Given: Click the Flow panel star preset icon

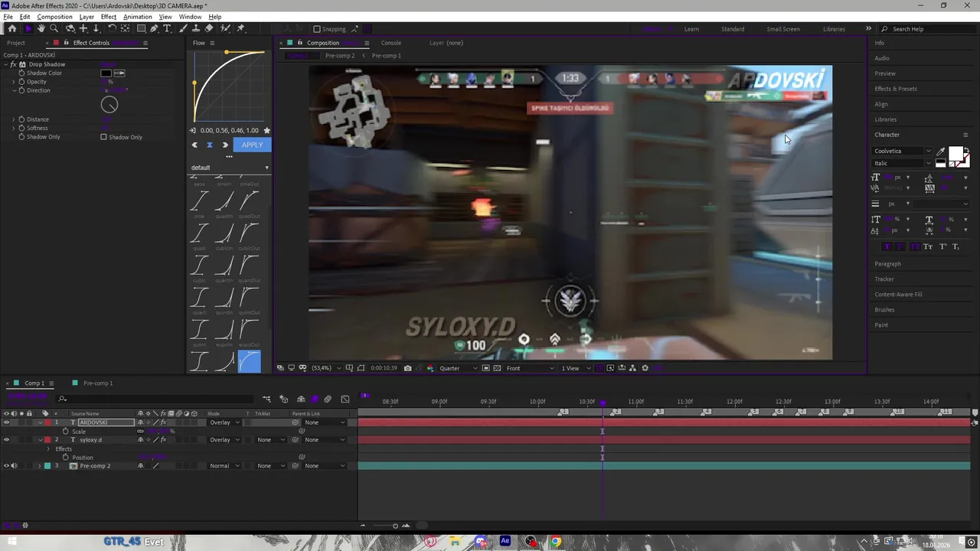Looking at the screenshot, I should (x=266, y=131).
